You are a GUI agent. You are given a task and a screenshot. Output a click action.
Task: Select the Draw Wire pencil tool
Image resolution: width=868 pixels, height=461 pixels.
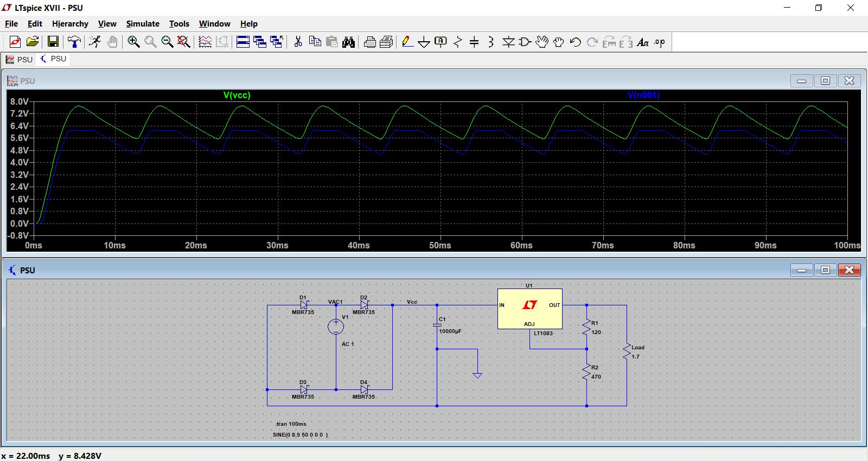(x=407, y=42)
